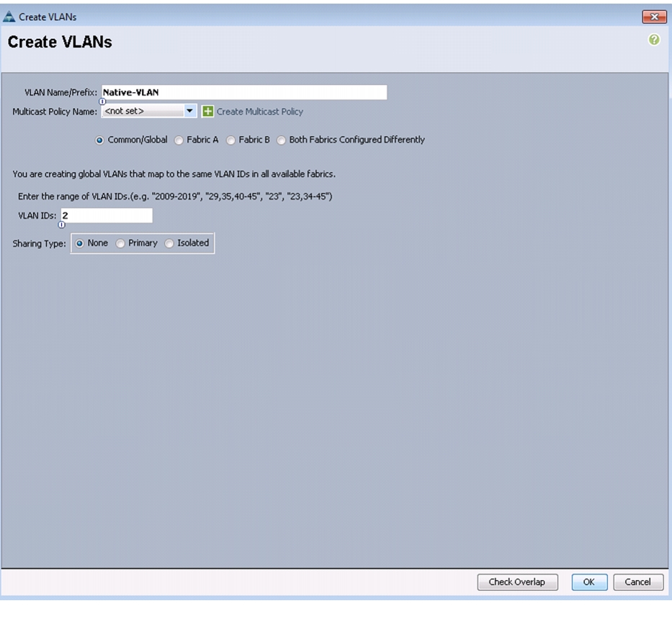The height and width of the screenshot is (624, 672).
Task: Click the Check Overlap button
Action: click(x=517, y=582)
